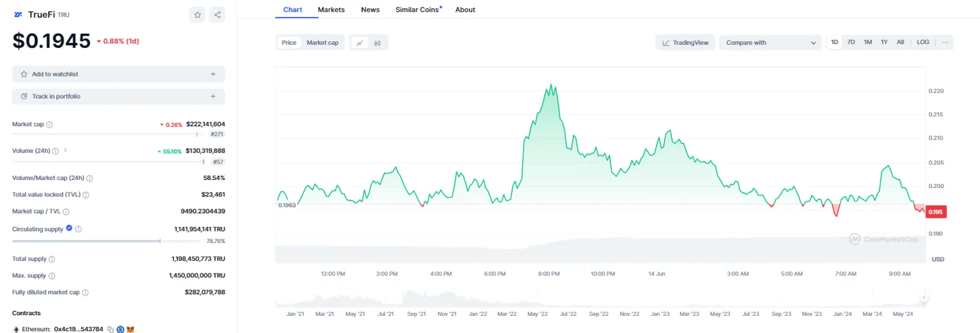Viewport: 980px width, 333px height.
Task: Set chart range to 1D
Action: pos(834,42)
